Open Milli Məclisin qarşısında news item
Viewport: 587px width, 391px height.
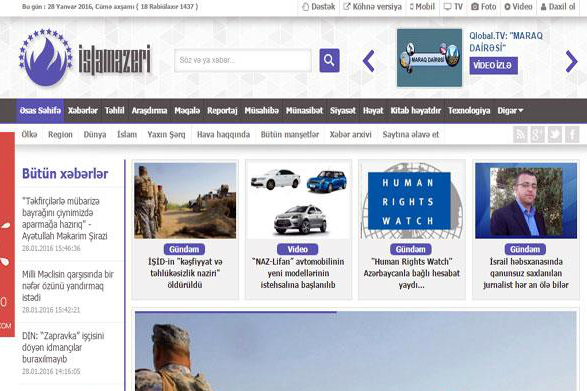click(x=68, y=286)
